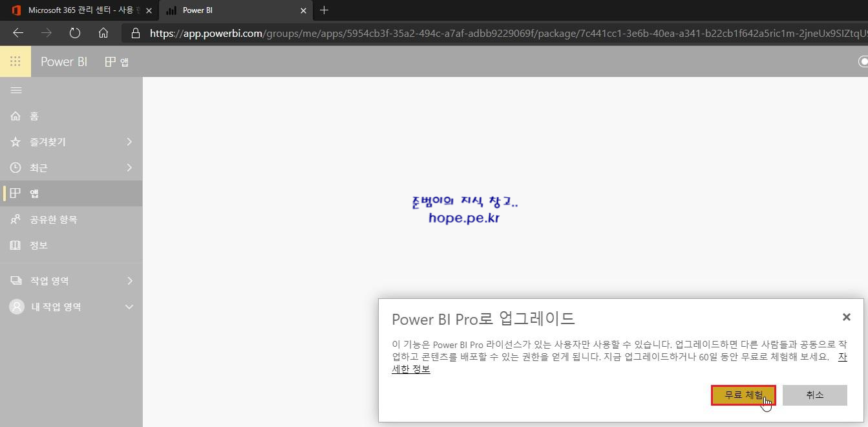
Task: Refresh the browser page
Action: pos(74,33)
